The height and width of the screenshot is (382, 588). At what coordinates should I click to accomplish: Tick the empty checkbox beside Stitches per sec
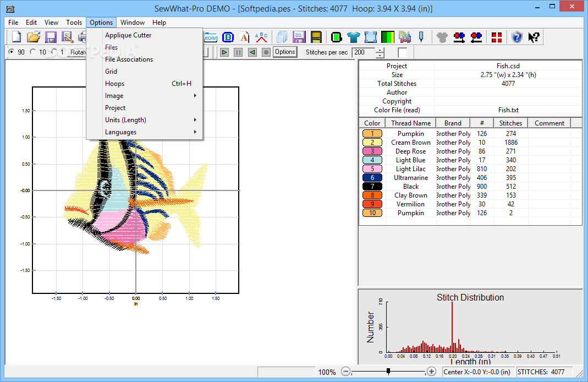[x=403, y=52]
